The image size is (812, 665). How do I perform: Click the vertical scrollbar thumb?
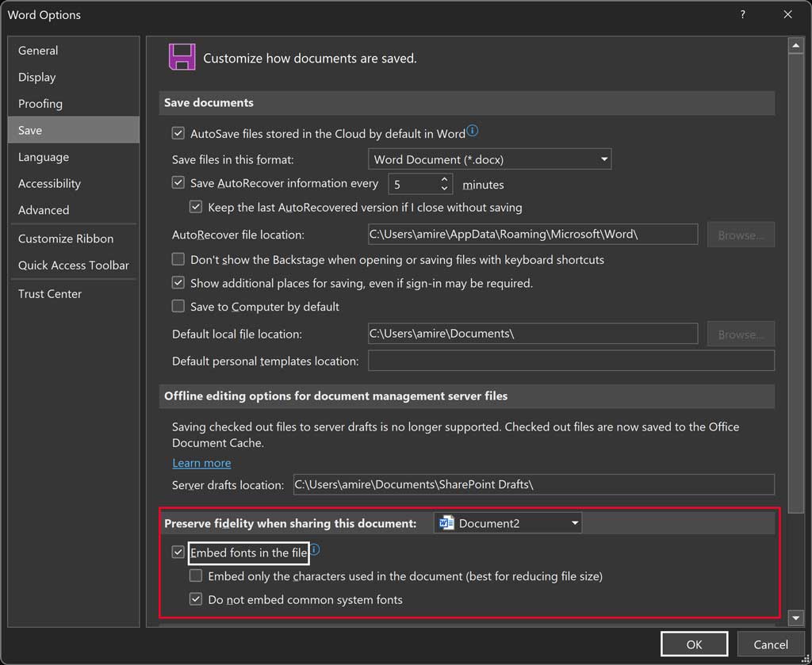click(x=795, y=284)
